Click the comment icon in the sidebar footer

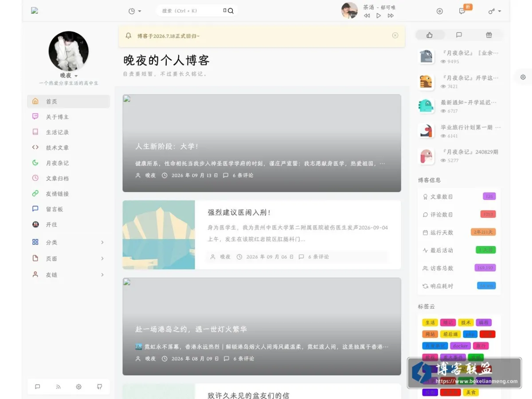point(38,387)
